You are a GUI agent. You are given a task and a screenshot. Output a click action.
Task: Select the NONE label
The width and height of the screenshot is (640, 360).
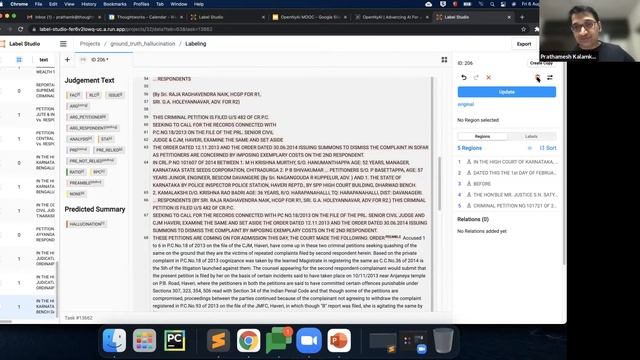tap(77, 194)
